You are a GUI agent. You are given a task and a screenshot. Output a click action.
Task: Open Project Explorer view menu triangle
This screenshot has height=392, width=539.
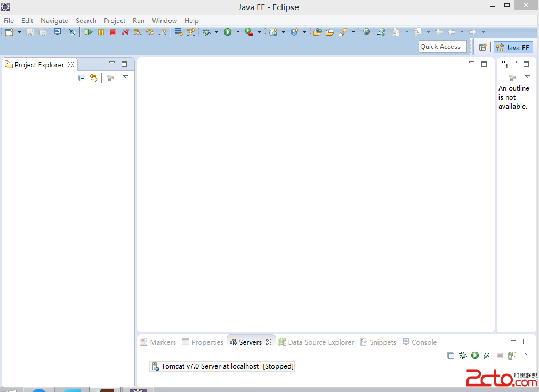point(126,77)
